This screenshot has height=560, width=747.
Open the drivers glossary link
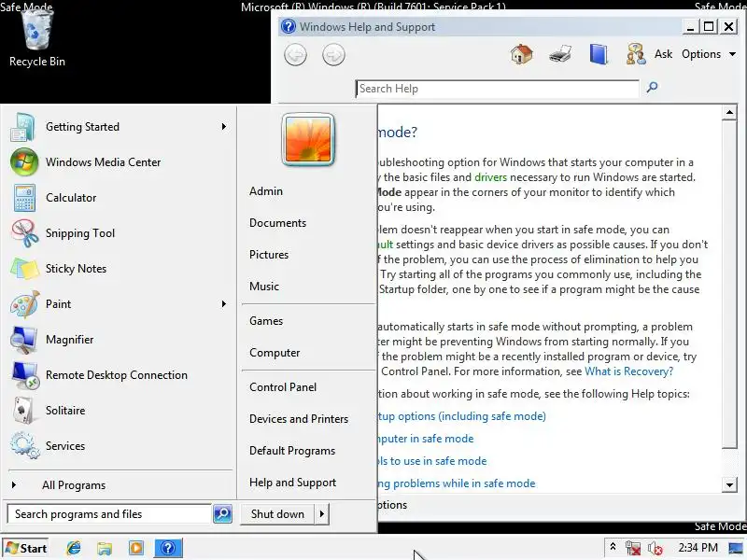point(491,177)
